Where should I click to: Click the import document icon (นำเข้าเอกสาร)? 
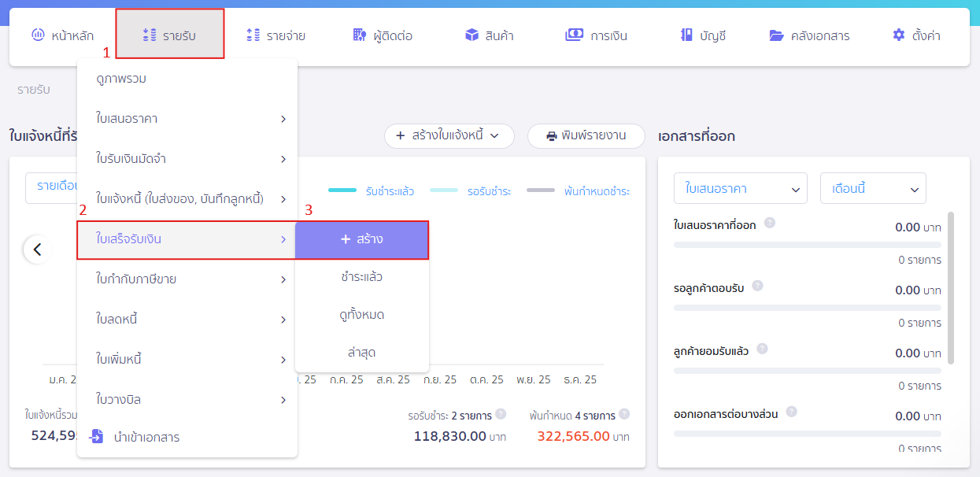click(97, 437)
